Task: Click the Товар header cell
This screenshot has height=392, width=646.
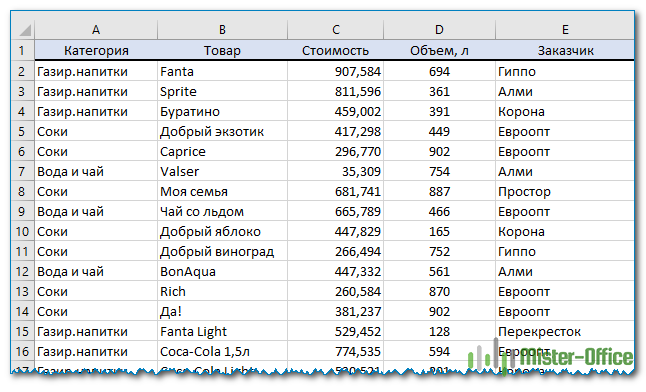Action: pos(222,50)
